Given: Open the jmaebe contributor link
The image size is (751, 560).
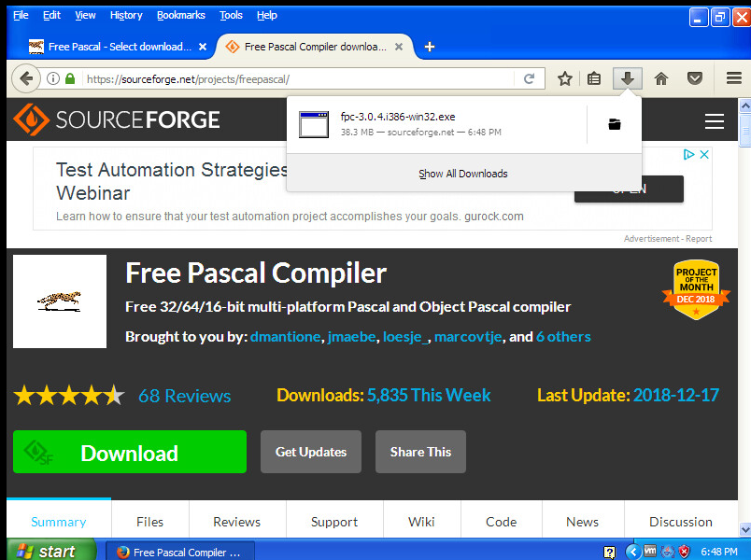Looking at the screenshot, I should click(x=351, y=337).
